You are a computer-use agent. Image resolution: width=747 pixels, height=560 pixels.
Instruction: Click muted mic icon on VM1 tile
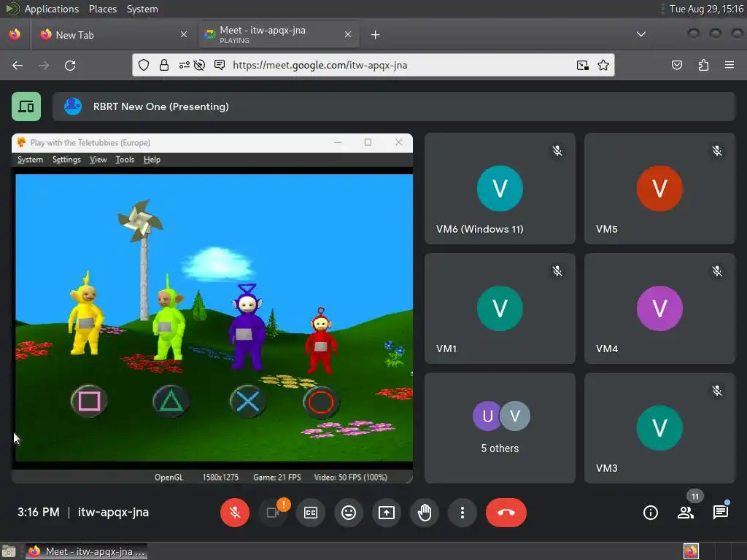(557, 271)
